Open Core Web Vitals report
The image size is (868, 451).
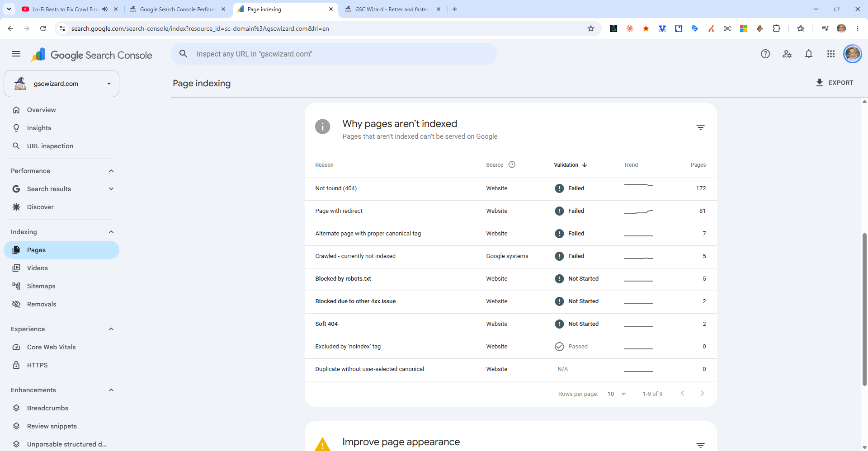pos(61,347)
